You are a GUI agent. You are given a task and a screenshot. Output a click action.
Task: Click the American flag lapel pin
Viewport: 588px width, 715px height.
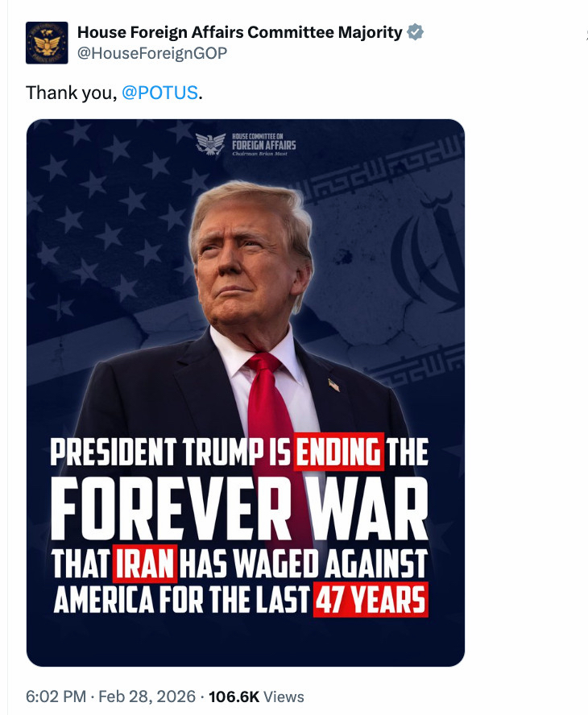[333, 385]
